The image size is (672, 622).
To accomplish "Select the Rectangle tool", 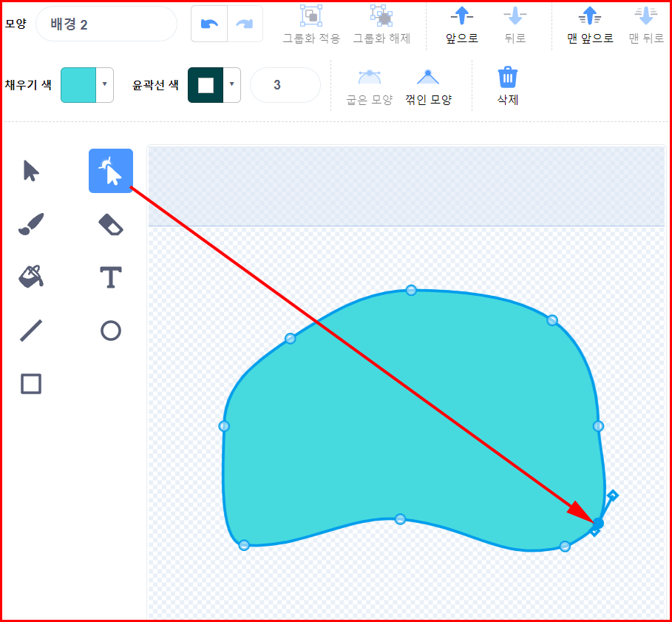I will [31, 384].
